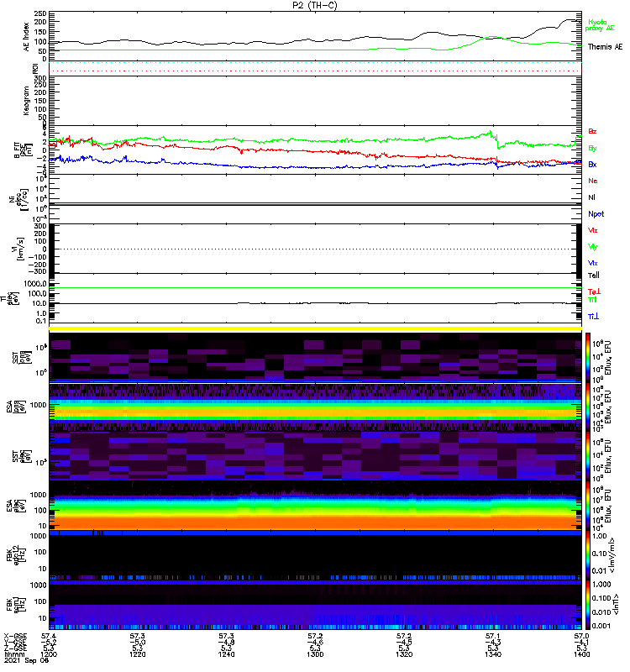Click the B_FIT GSE [nT] axis label

[24, 150]
